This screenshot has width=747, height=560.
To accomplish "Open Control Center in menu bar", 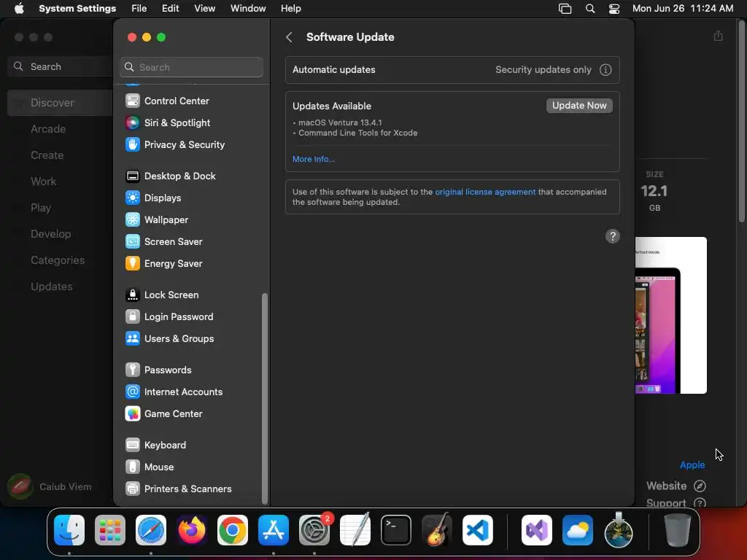I will pos(614,9).
